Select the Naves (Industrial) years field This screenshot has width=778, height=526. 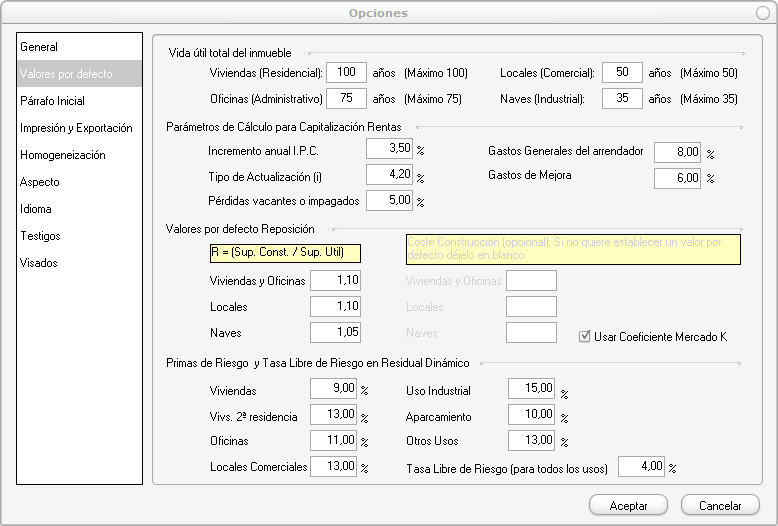pos(622,99)
